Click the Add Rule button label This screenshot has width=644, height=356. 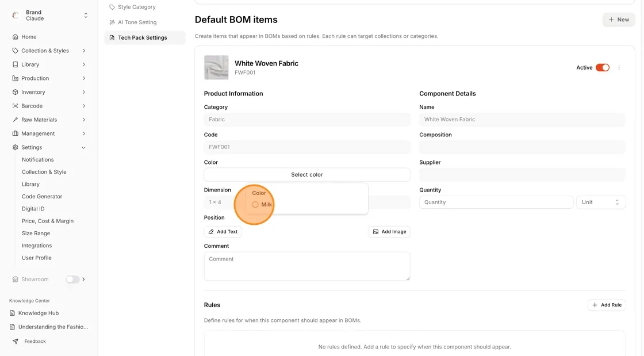[x=611, y=305]
